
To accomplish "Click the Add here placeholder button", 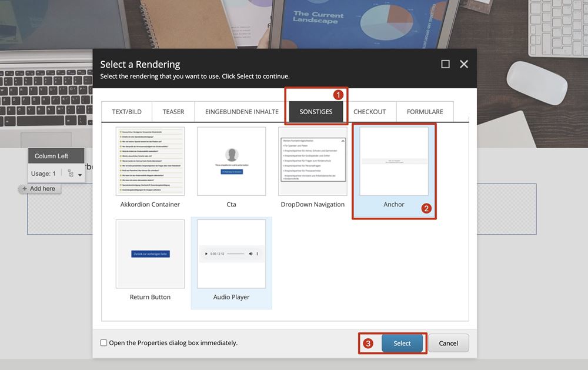I will tap(39, 189).
